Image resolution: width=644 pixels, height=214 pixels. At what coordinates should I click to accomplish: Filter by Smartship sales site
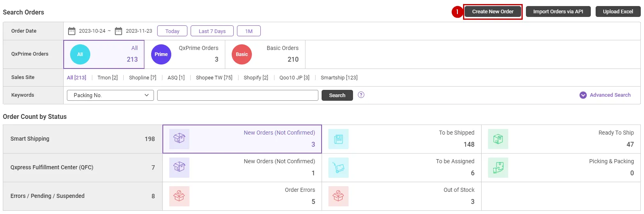coord(339,78)
